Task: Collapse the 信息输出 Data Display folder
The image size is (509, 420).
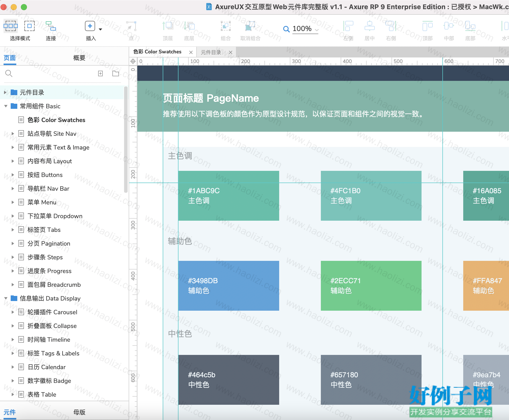Action: (x=6, y=298)
